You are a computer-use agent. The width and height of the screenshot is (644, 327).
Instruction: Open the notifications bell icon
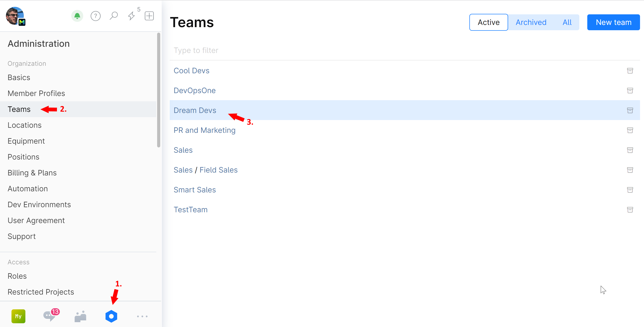pyautogui.click(x=77, y=16)
